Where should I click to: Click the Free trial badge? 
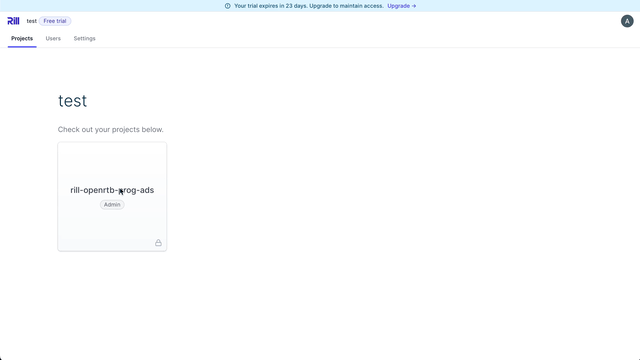point(55,21)
